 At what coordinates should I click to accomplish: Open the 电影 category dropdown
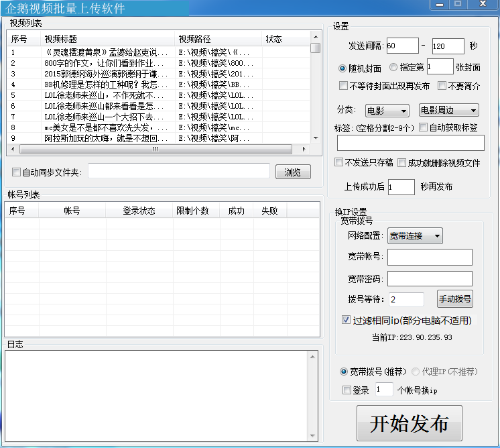387,111
